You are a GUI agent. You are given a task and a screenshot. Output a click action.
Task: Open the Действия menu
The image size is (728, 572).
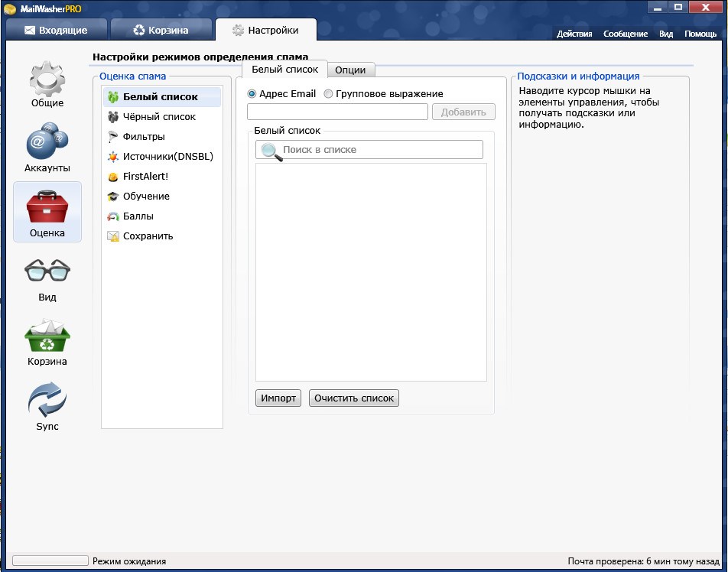tap(574, 34)
